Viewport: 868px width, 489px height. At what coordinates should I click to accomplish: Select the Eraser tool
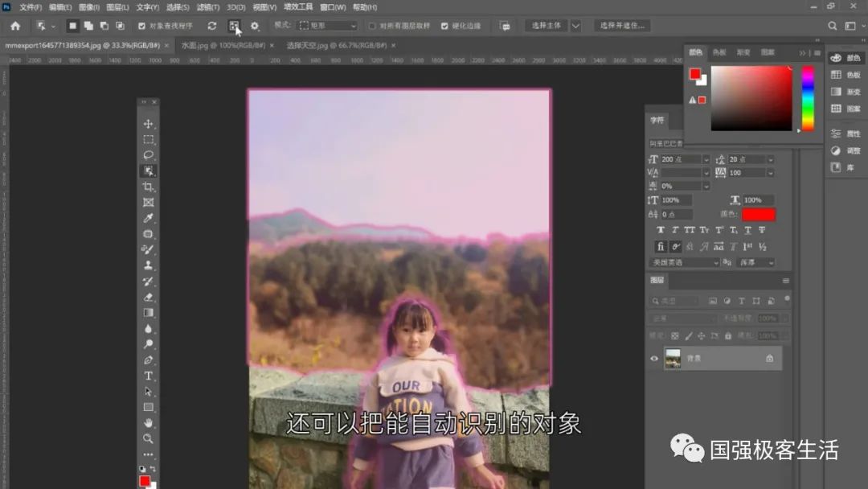pos(149,297)
